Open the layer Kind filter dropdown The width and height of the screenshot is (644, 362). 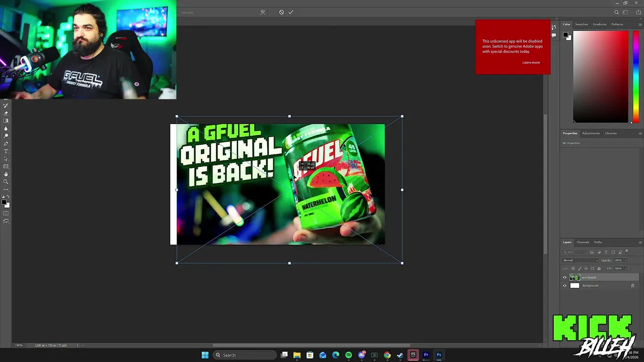[x=574, y=252]
